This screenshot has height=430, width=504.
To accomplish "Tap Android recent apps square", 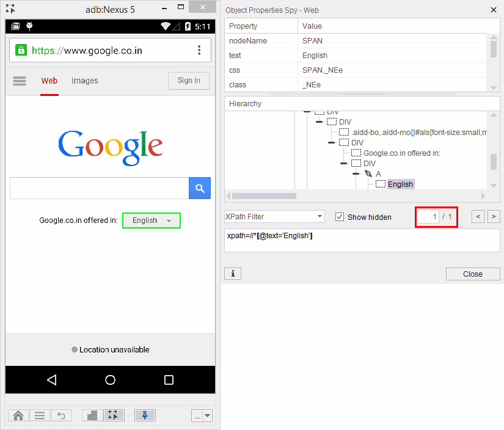I will (x=169, y=380).
